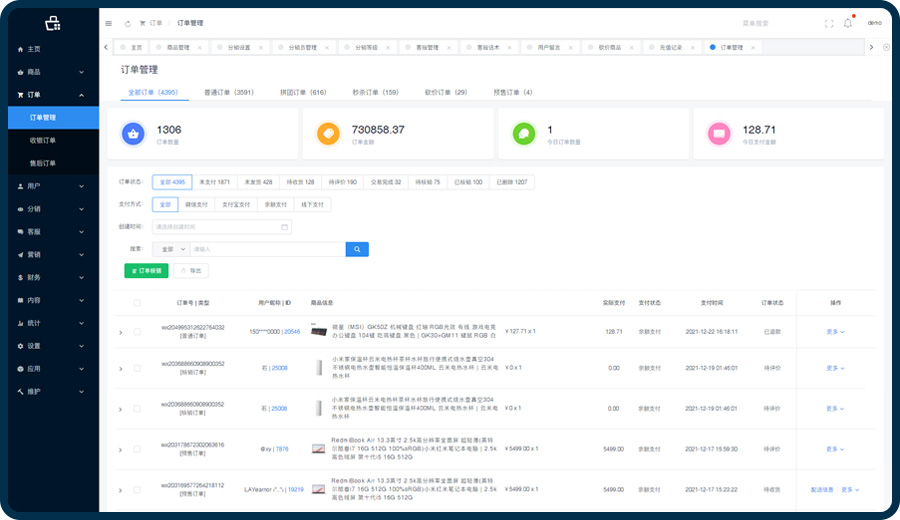Open the notification bell

[x=848, y=23]
